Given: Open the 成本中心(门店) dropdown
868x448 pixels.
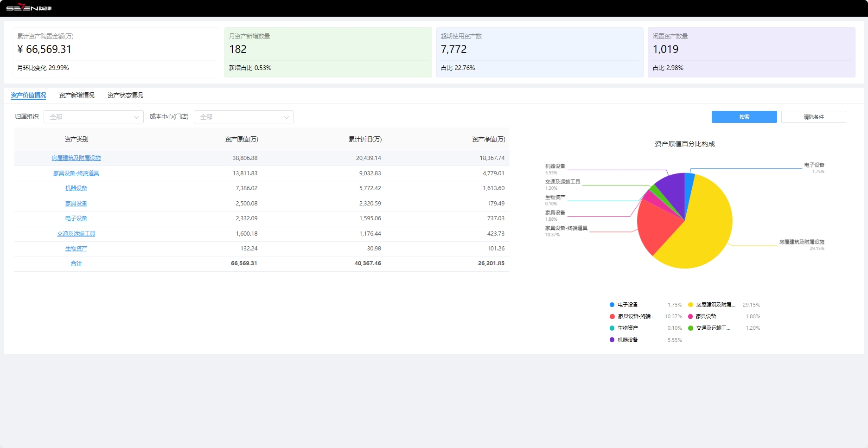Looking at the screenshot, I should 244,117.
